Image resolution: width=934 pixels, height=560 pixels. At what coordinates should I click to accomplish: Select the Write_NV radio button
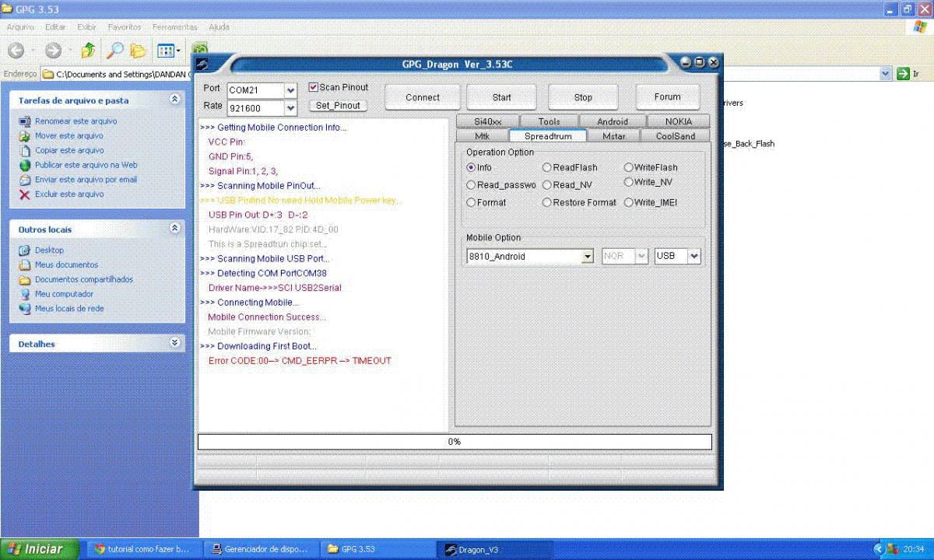point(629,183)
